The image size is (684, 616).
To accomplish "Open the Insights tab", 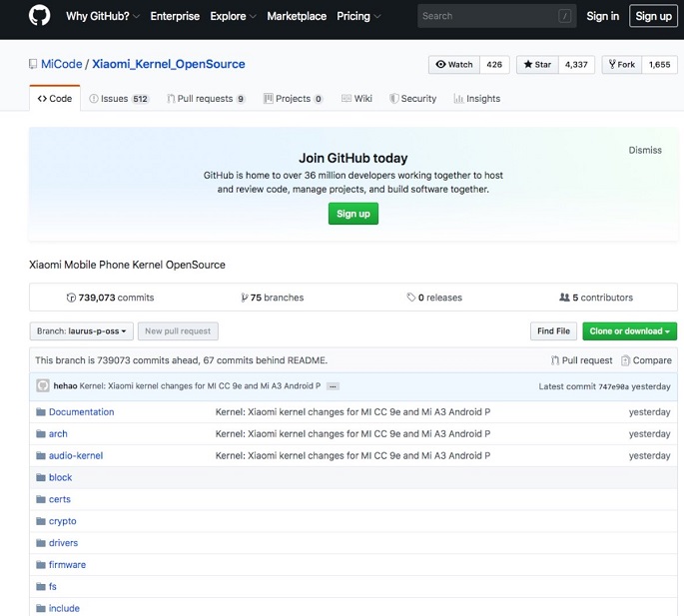I will pos(476,99).
